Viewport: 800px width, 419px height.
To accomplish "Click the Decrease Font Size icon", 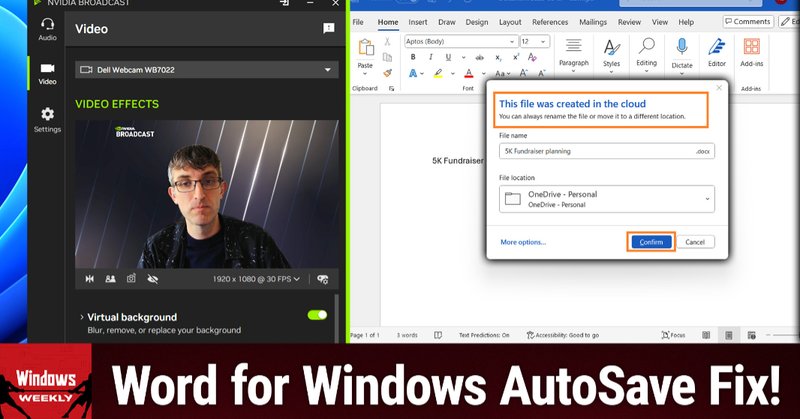I will 541,73.
